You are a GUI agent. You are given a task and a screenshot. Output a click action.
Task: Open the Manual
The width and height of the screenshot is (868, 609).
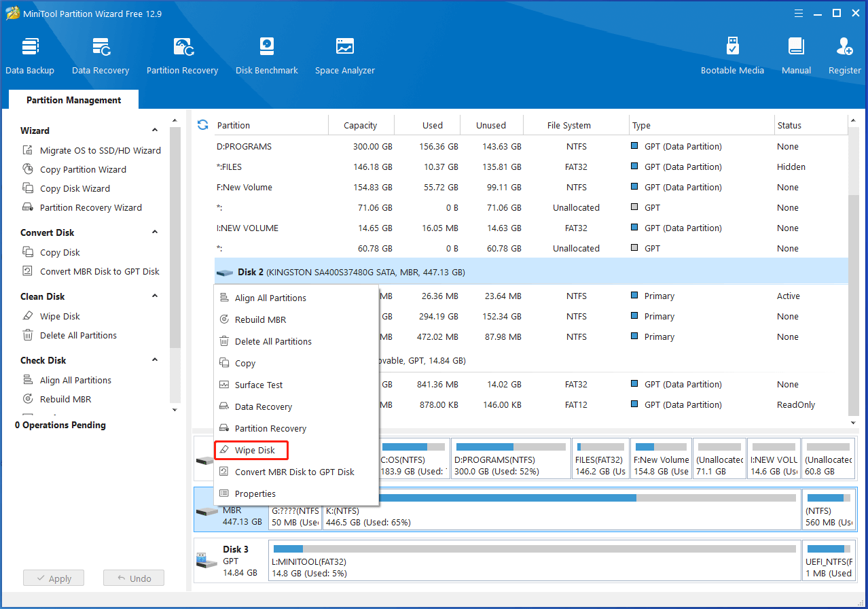[795, 54]
